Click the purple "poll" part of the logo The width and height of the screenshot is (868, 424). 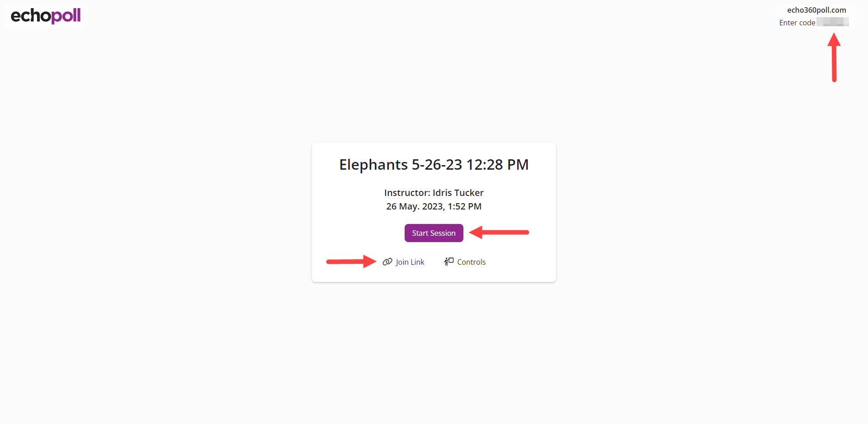[66, 16]
